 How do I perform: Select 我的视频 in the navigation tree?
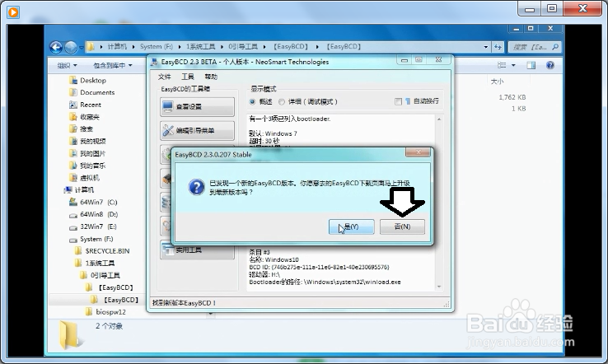point(92,141)
